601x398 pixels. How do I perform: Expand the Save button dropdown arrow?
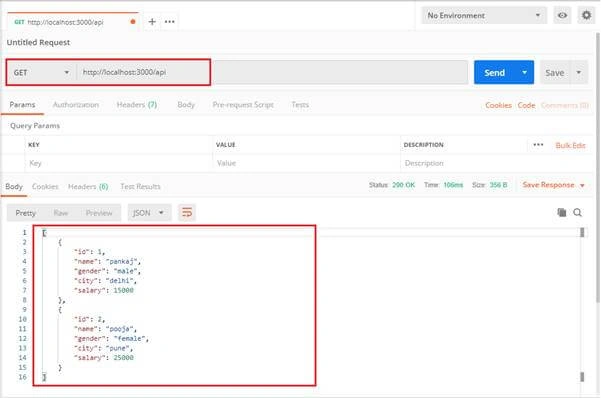(x=579, y=72)
